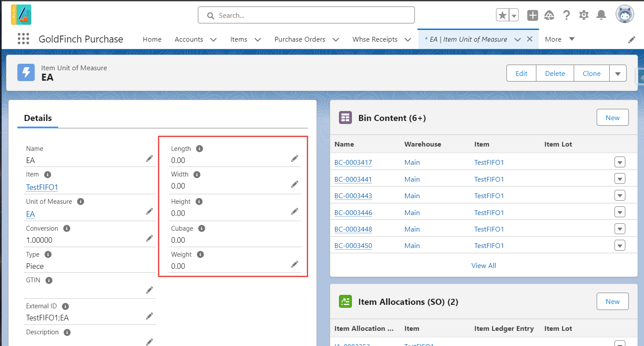644x346 pixels.
Task: Open the TestFIFO1 item link in Details
Action: (x=42, y=187)
